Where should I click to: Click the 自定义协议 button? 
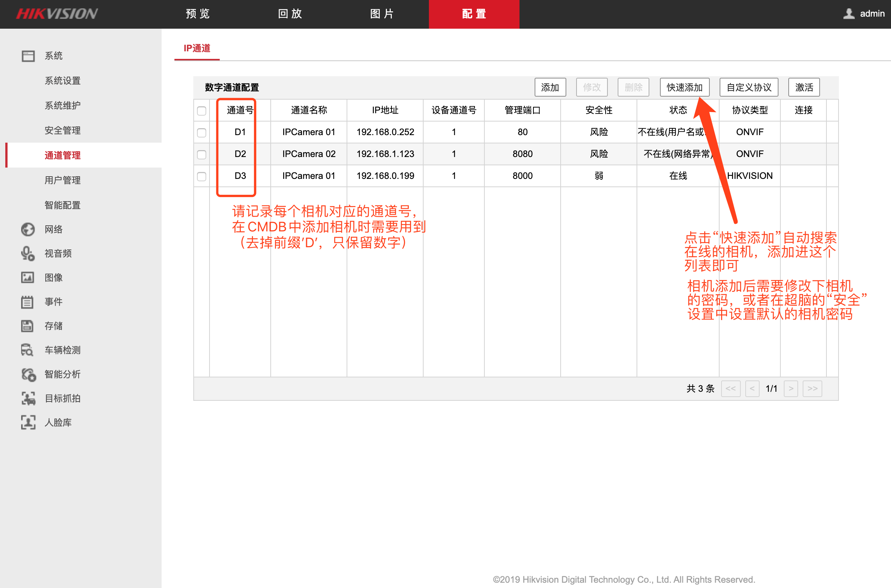click(x=749, y=88)
